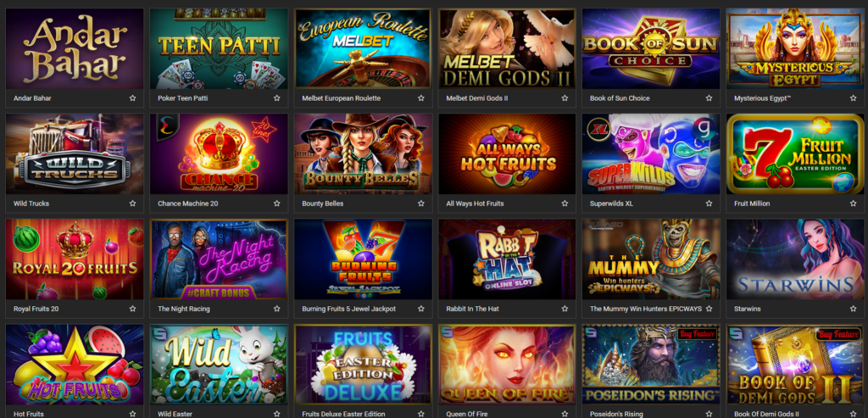Open Queen Of Fire game thumbnail
The image size is (868, 418).
click(507, 365)
